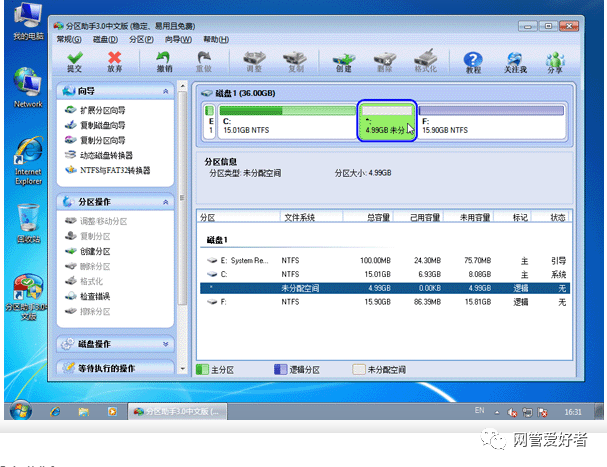This screenshot has height=467, width=607.
Task: Click the 撤销 (Undo) toolbar icon
Action: click(x=164, y=63)
